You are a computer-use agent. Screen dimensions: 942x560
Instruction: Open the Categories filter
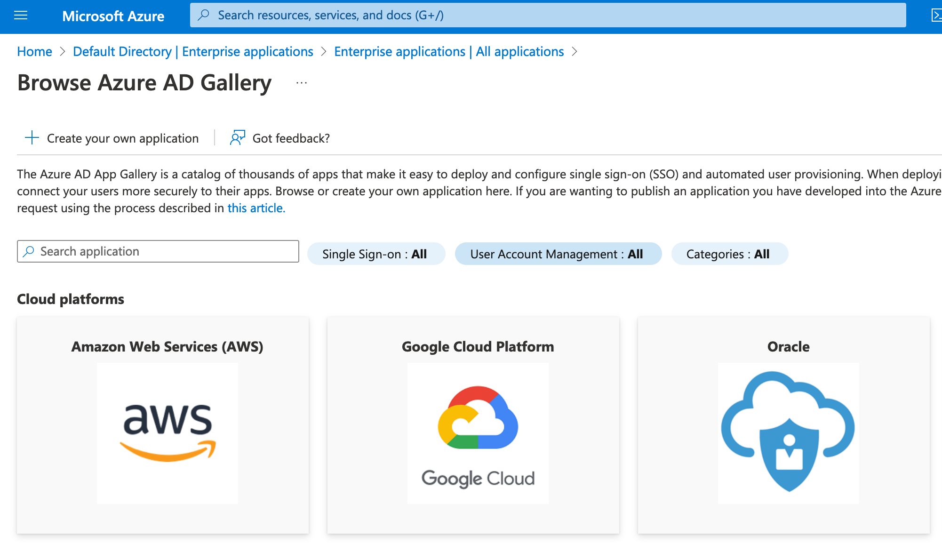point(729,254)
